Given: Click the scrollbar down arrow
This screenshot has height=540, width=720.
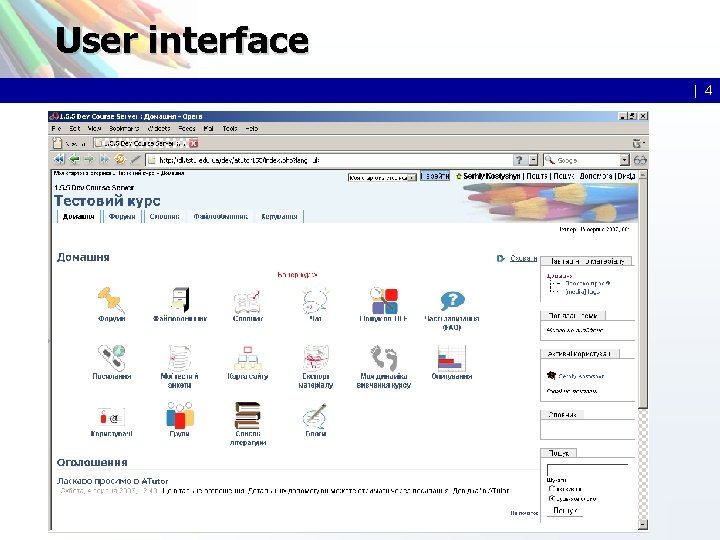Looking at the screenshot, I should [x=643, y=524].
